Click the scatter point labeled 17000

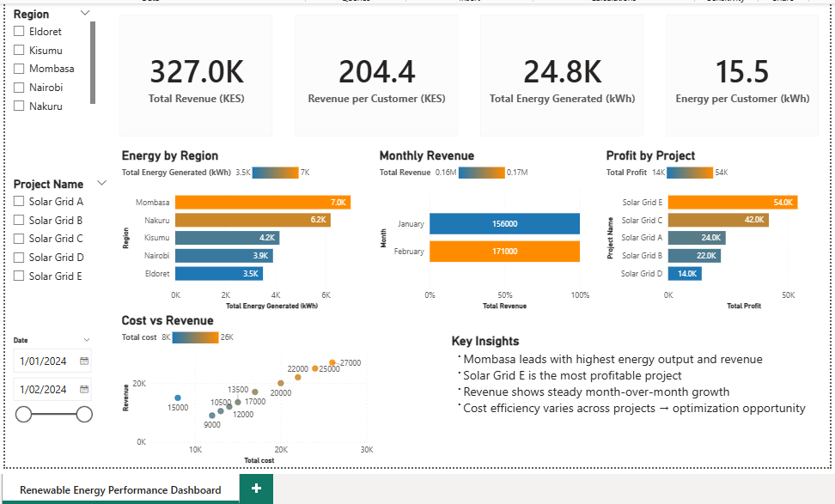255,392
